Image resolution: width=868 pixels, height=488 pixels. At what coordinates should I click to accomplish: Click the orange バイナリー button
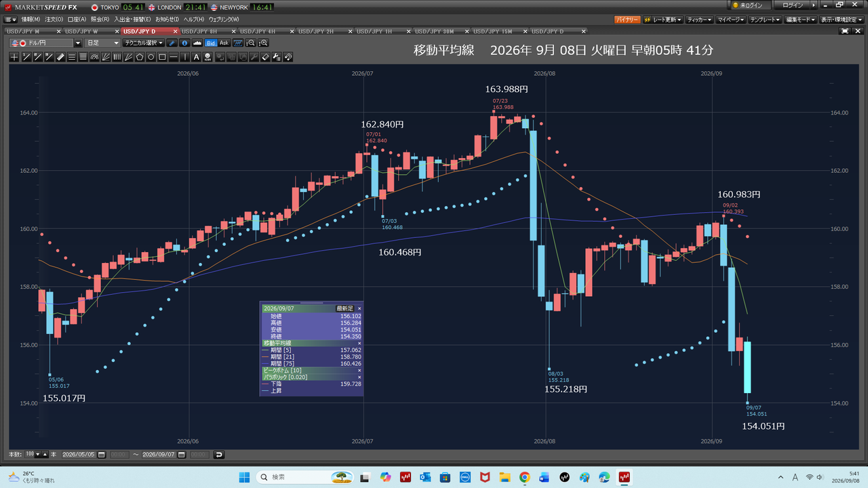click(x=627, y=20)
